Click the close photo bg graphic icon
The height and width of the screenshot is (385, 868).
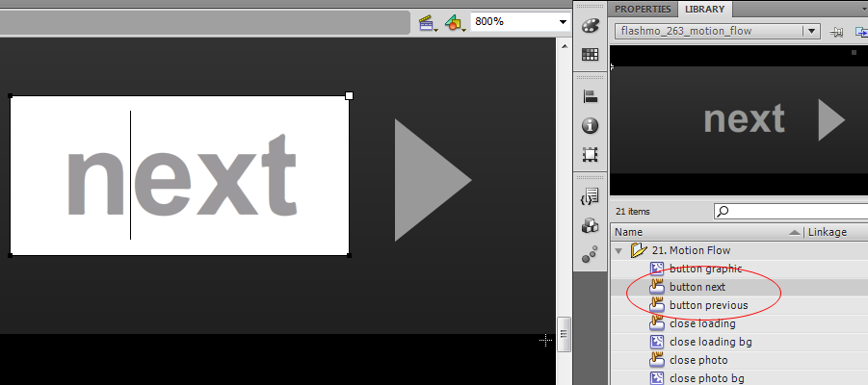(656, 378)
